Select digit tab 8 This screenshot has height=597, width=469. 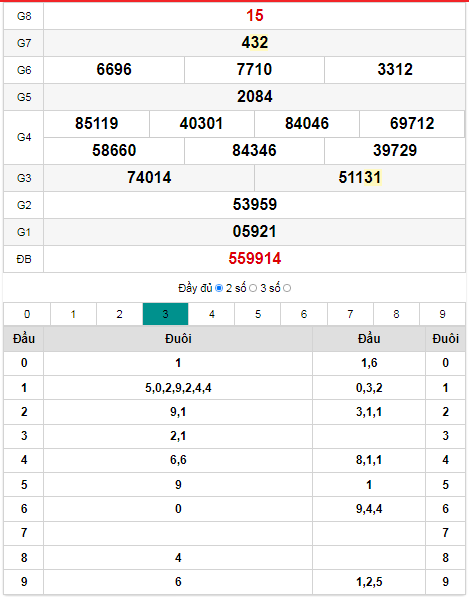396,314
